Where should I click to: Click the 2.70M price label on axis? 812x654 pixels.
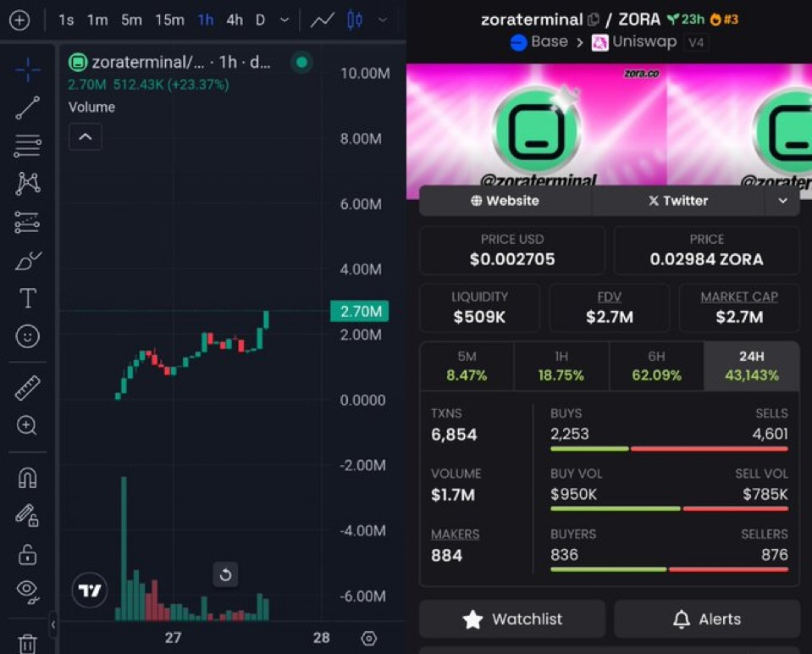point(361,312)
